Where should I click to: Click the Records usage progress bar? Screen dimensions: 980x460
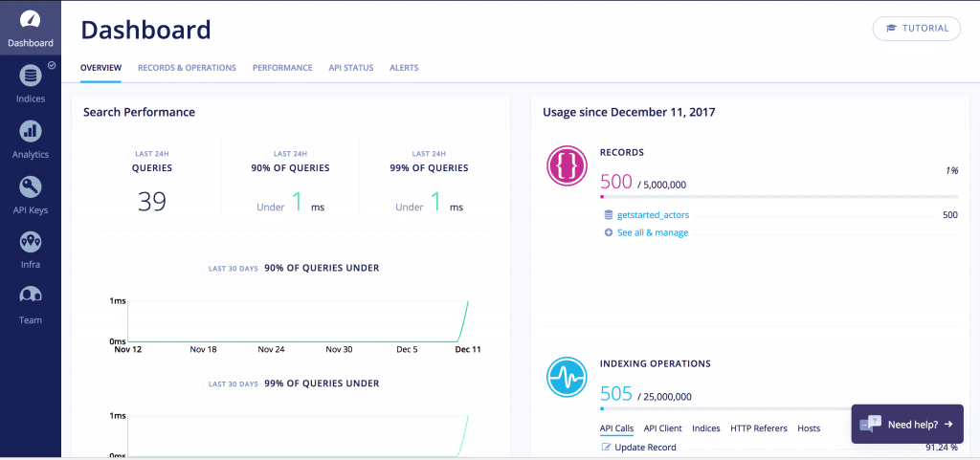pyautogui.click(x=779, y=197)
